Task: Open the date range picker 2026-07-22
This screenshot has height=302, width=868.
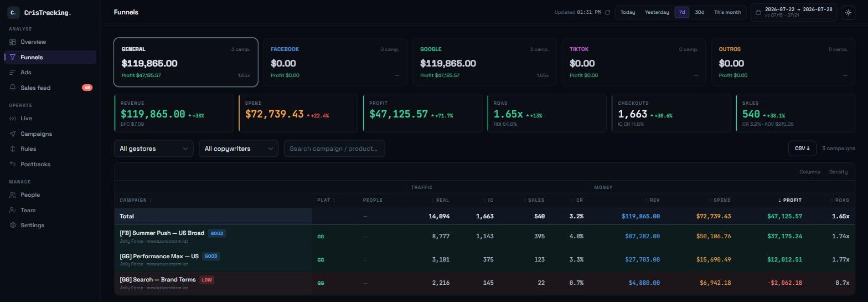Action: pyautogui.click(x=793, y=12)
